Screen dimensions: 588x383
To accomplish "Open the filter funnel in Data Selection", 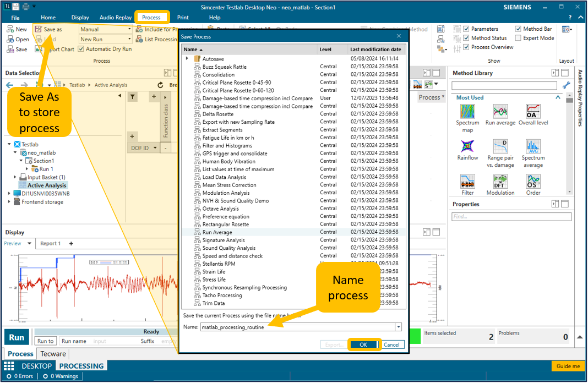I will (132, 97).
